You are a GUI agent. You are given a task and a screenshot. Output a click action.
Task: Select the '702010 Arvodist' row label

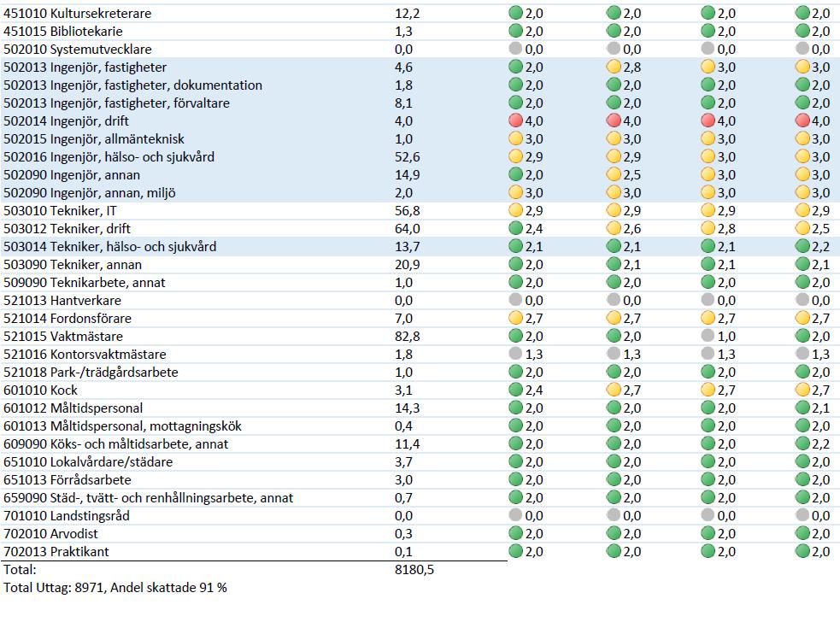pyautogui.click(x=50, y=534)
